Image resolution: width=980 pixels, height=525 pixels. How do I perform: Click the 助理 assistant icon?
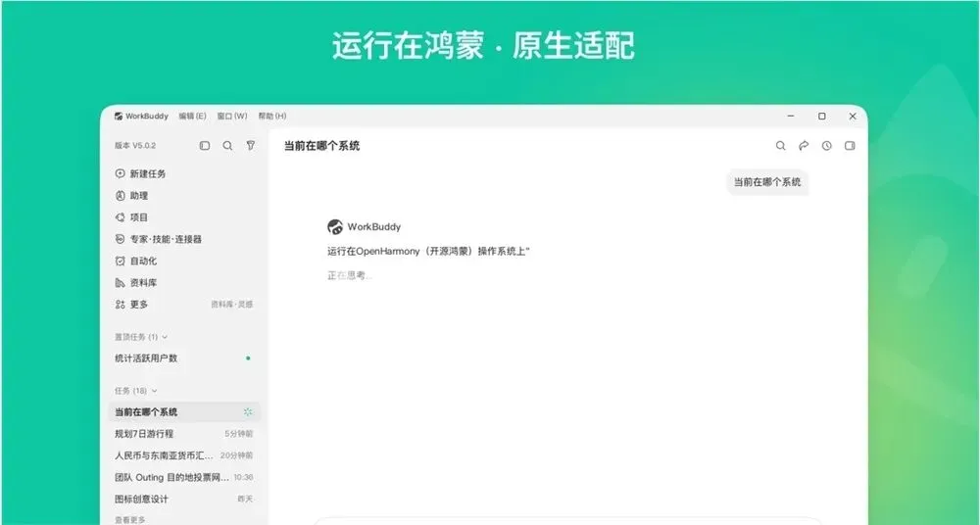click(121, 196)
